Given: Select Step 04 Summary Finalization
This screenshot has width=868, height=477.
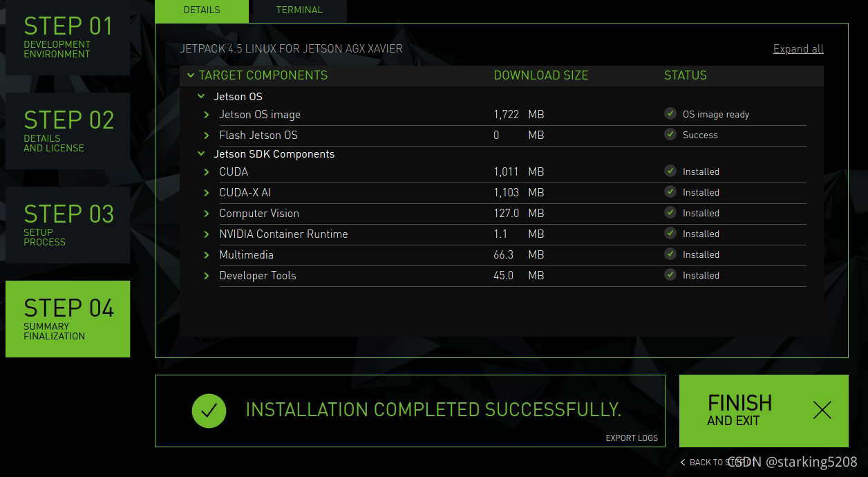Looking at the screenshot, I should tap(68, 319).
